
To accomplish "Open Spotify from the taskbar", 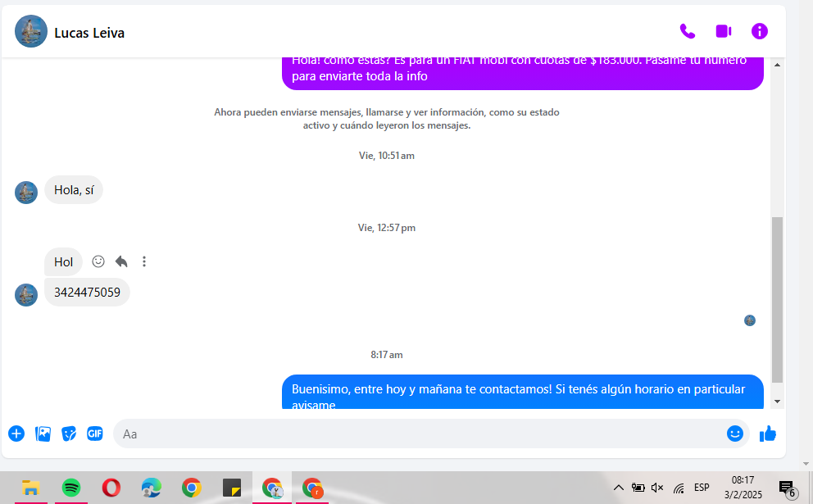I will click(71, 488).
